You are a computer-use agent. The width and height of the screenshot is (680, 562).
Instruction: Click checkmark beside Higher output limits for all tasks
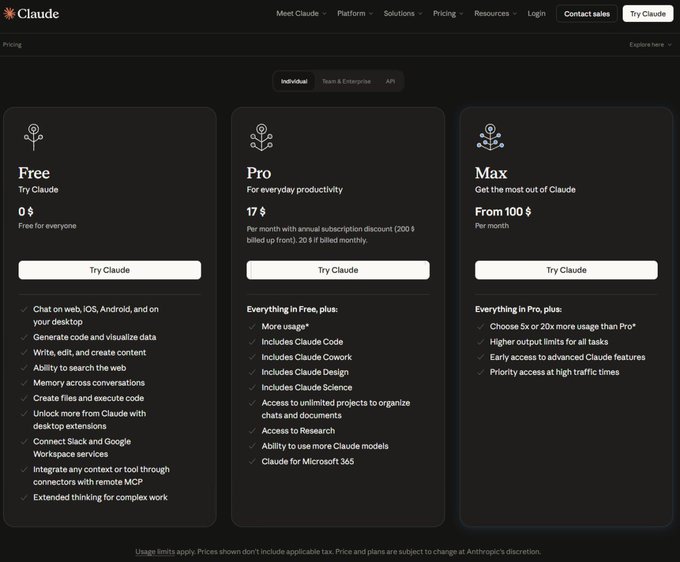click(x=481, y=342)
